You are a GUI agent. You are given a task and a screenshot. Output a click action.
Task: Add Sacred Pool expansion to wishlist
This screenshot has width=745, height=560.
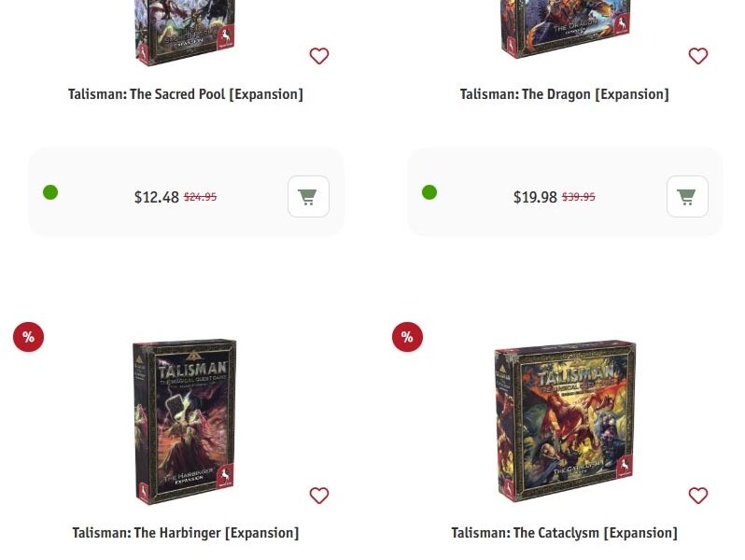(x=318, y=56)
